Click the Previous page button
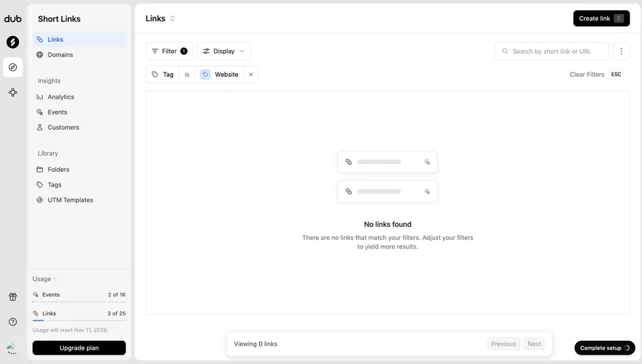642x364 pixels. pos(503,344)
